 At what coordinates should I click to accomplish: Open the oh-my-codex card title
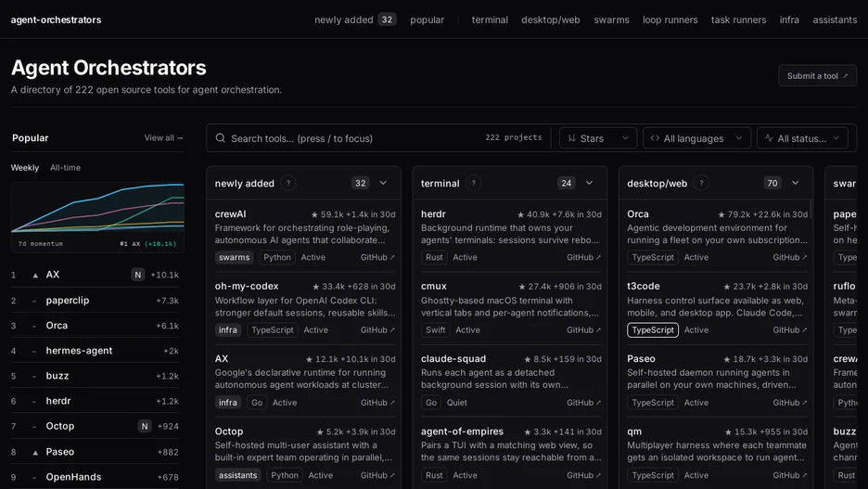[247, 287]
